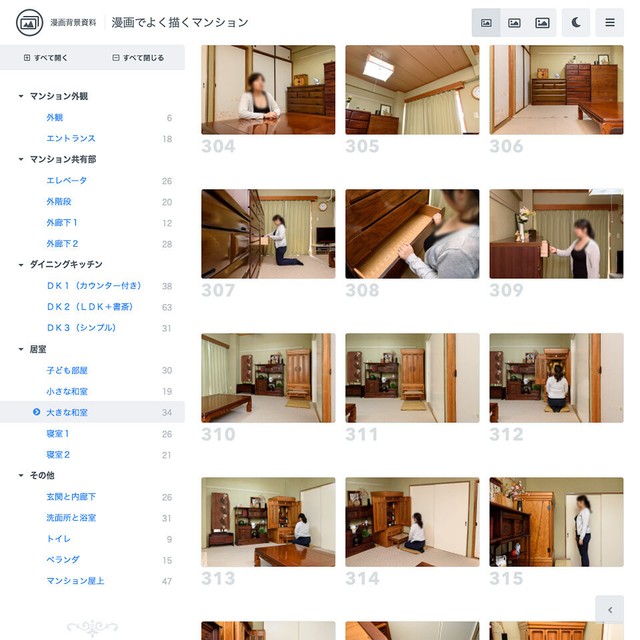Open photo thumbnail 315
The width and height of the screenshot is (640, 640).
(556, 522)
